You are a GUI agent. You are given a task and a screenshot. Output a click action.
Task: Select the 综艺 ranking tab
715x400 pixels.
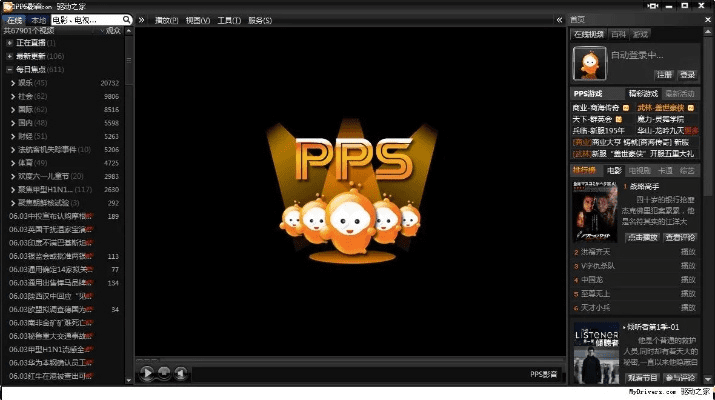[687, 171]
